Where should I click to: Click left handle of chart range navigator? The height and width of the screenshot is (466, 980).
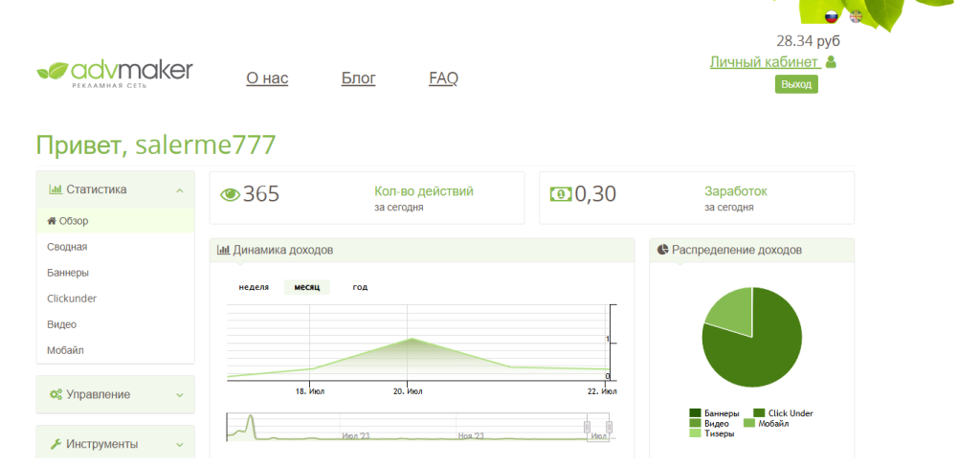click(587, 427)
